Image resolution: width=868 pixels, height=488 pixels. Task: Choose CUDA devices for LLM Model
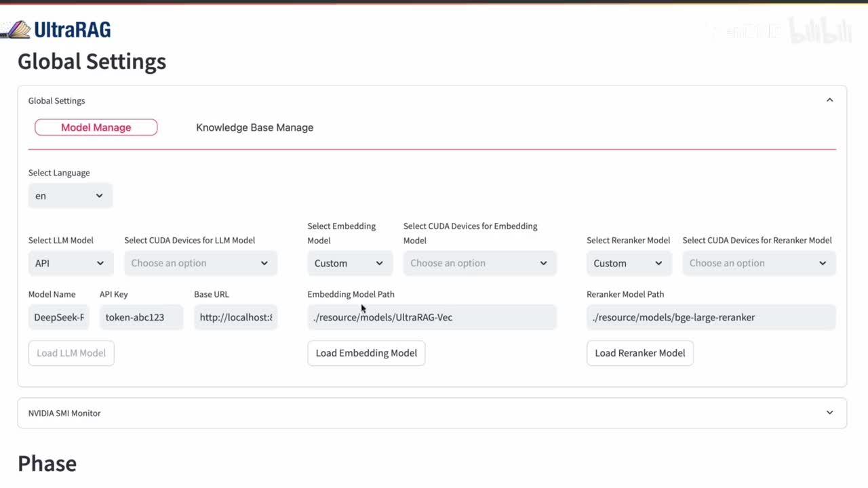[200, 263]
